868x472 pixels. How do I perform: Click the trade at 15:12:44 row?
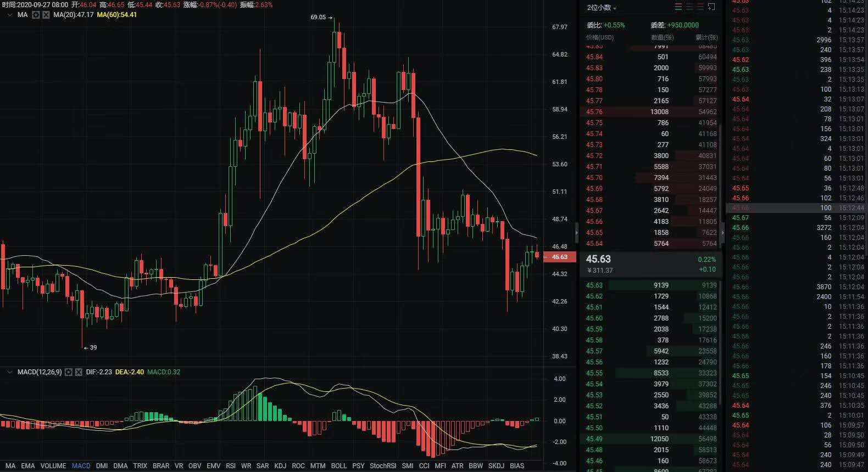[797, 208]
